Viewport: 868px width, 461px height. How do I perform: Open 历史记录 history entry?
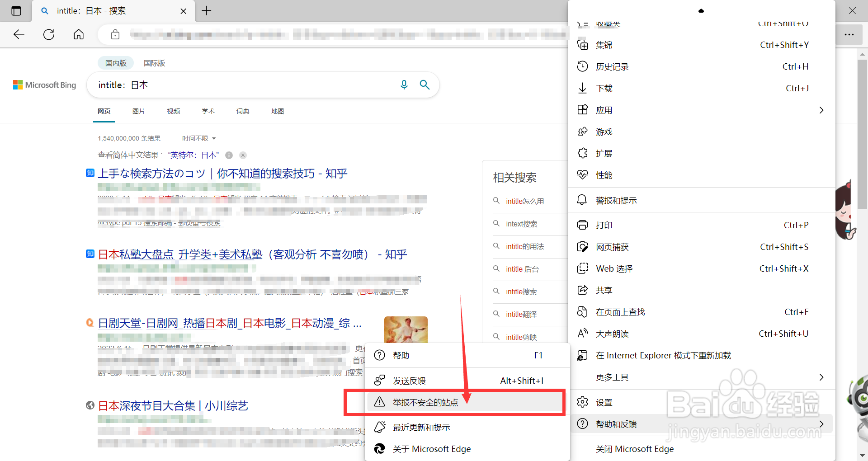(x=701, y=66)
